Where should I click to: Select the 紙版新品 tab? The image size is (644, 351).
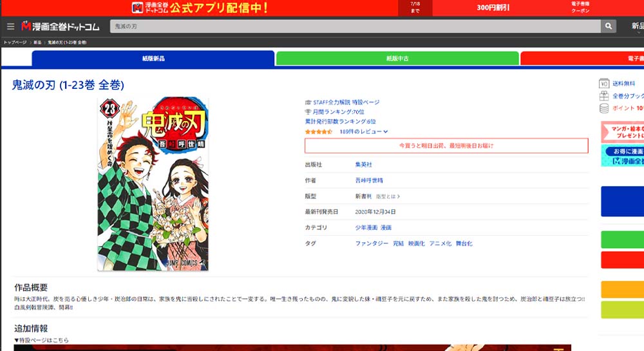click(x=153, y=59)
